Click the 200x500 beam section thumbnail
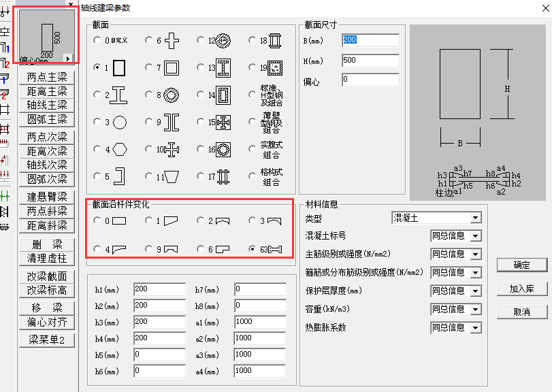This screenshot has height=392, width=552. pyautogui.click(x=46, y=36)
